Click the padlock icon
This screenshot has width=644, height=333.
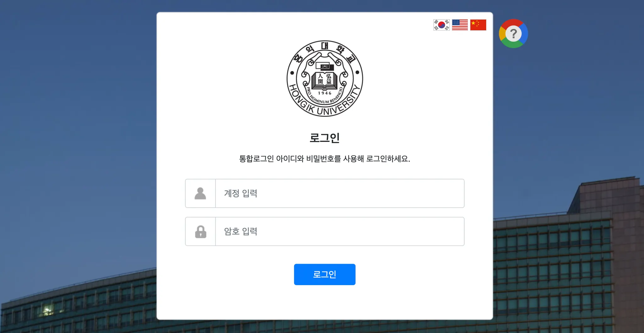(x=201, y=231)
